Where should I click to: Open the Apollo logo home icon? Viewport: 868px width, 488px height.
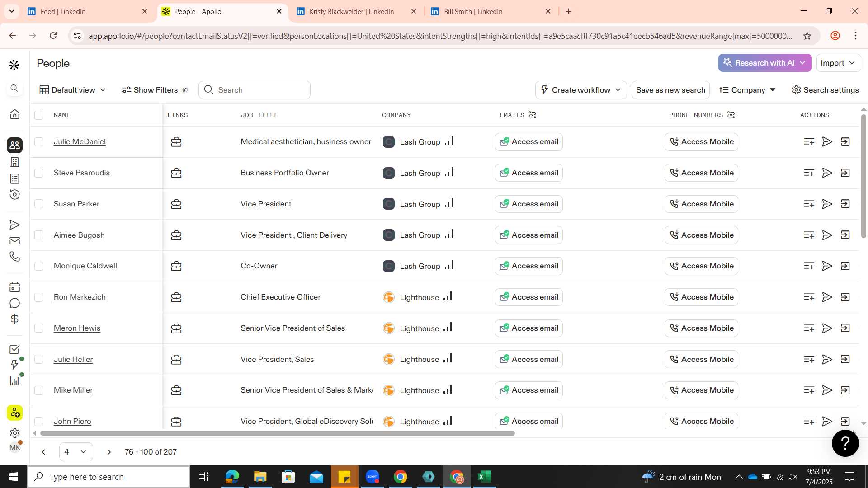[14, 65]
